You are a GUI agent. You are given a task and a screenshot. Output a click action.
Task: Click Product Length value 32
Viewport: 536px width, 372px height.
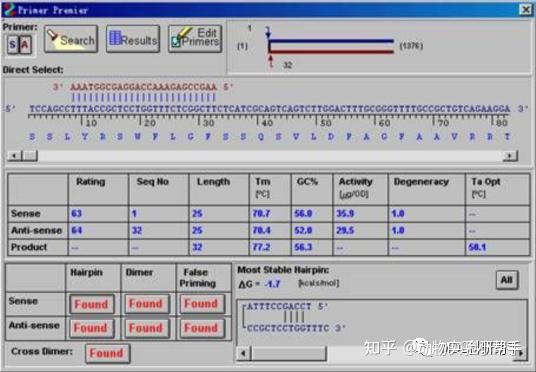point(197,247)
